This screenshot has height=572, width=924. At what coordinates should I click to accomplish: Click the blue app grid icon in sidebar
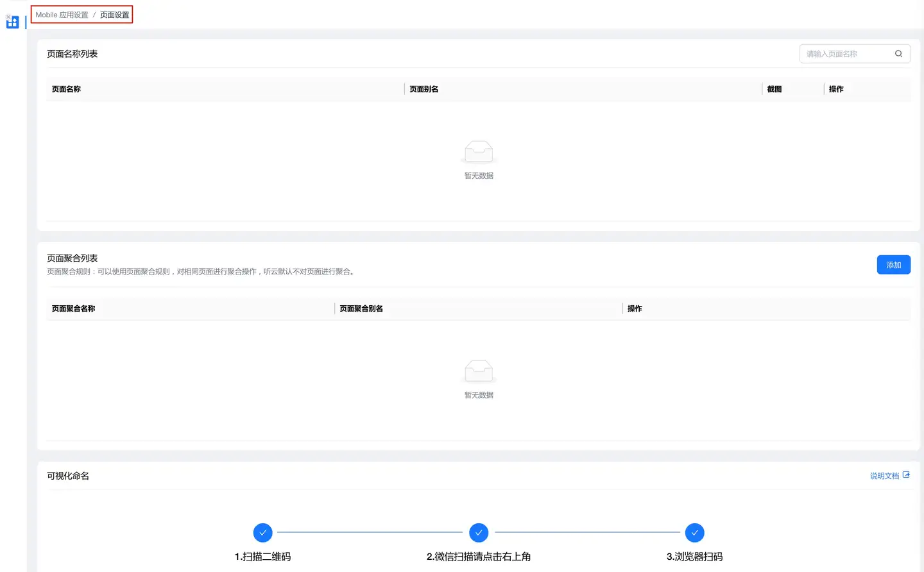click(x=12, y=22)
